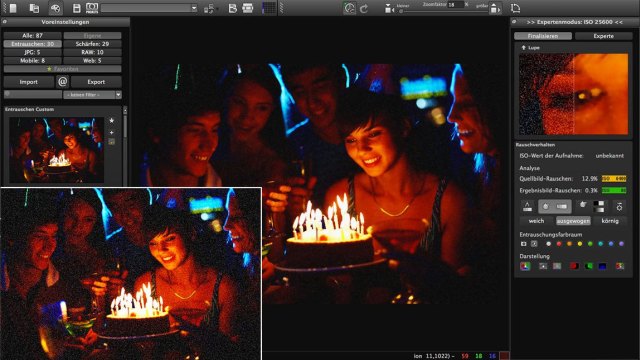Select the Entrauschen Custom preset thumbnail
The width and height of the screenshot is (640, 360).
click(x=56, y=149)
